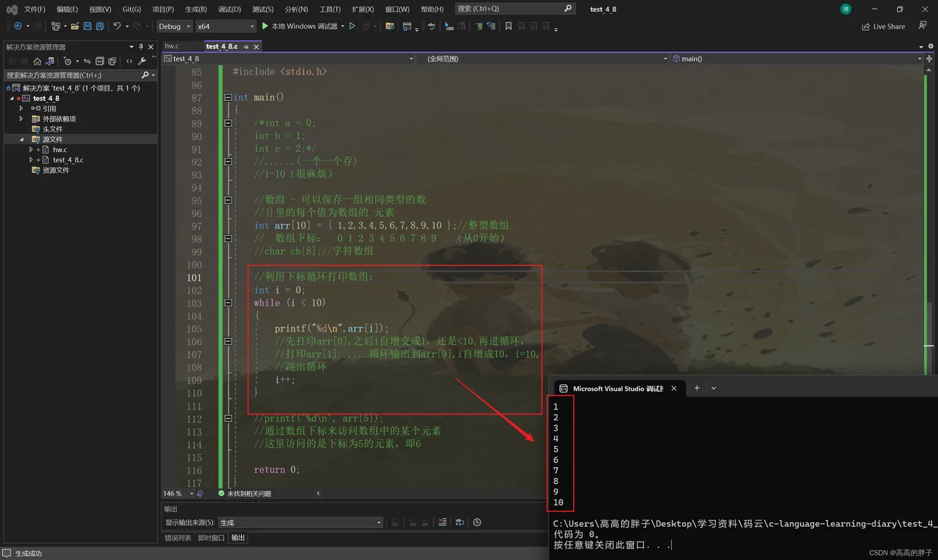Click the Visual Studio search box
The width and height of the screenshot is (938, 560).
[x=515, y=9]
